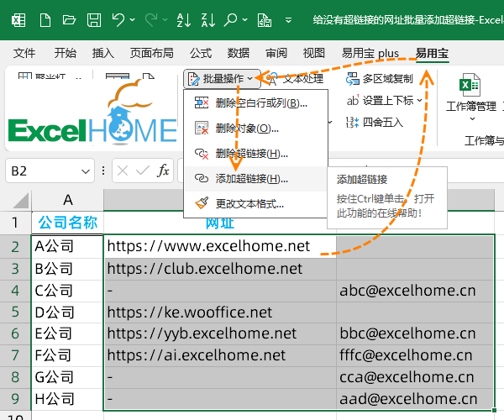The image size is (504, 420).
Task: Click the insert function fx icon
Action: 163,171
